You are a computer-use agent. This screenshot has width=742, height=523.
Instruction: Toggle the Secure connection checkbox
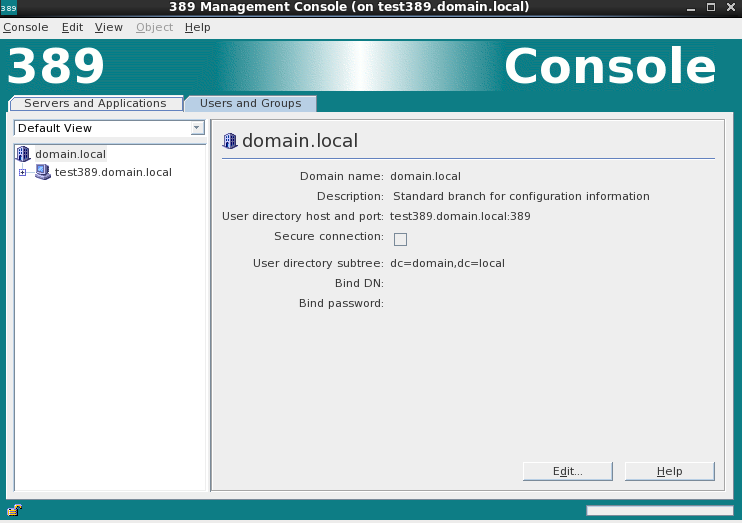pyautogui.click(x=400, y=239)
